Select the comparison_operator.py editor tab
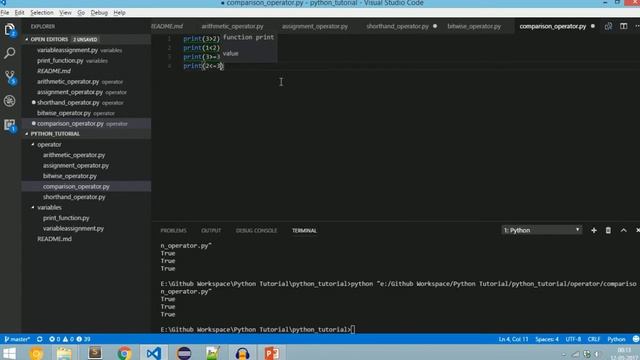 tap(553, 26)
